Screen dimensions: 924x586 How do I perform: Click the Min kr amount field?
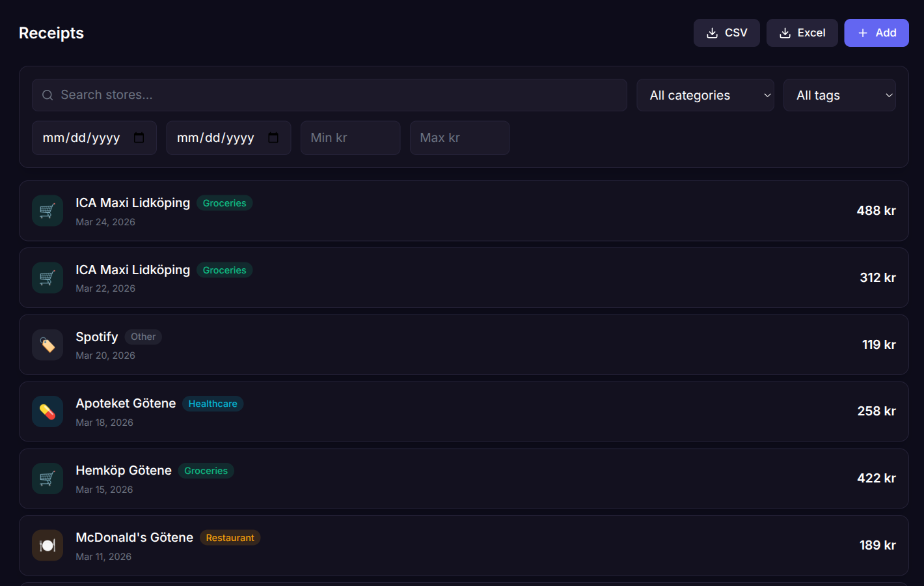[x=350, y=137]
